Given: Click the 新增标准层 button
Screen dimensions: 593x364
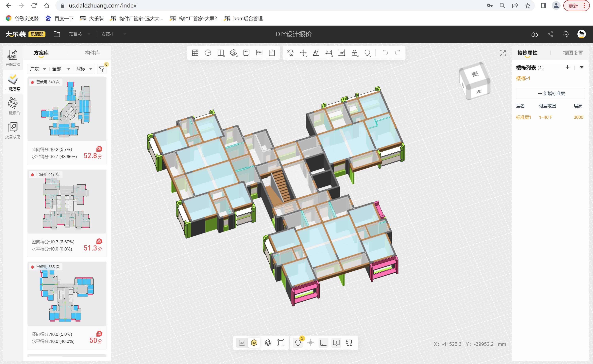Looking at the screenshot, I should 551,93.
